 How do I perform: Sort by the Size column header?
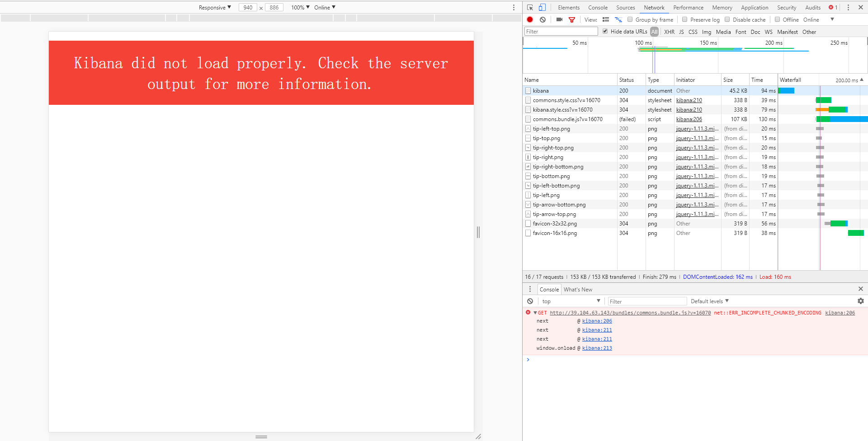(735, 80)
